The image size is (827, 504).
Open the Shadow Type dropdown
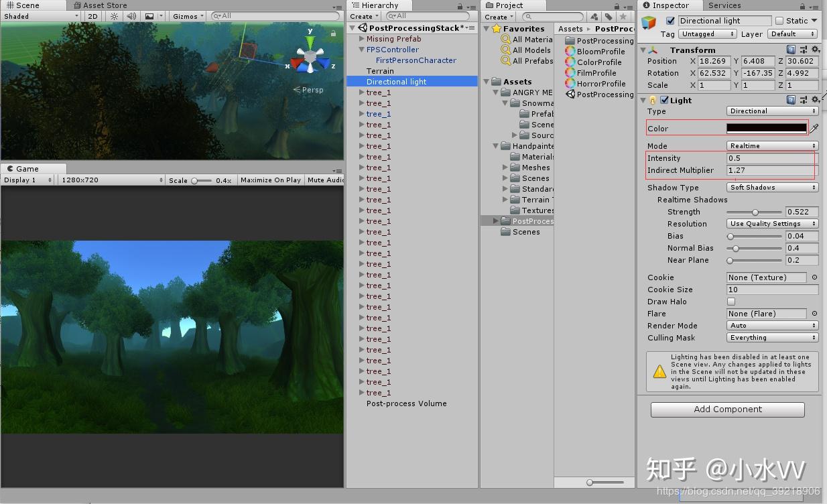point(772,187)
